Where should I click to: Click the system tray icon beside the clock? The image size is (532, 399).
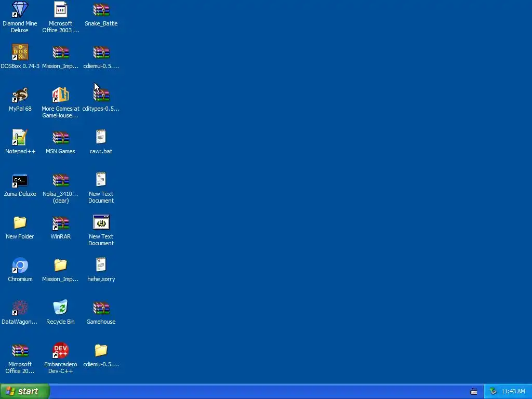pos(493,392)
